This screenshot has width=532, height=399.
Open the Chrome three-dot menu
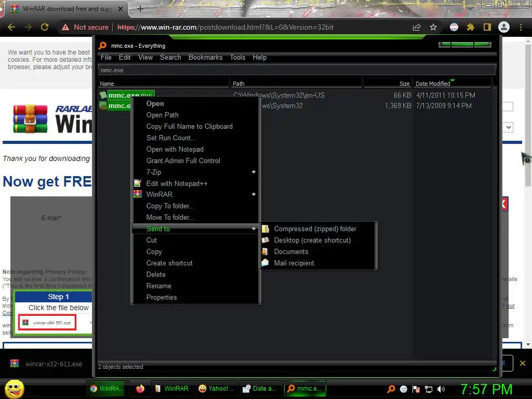coord(521,27)
